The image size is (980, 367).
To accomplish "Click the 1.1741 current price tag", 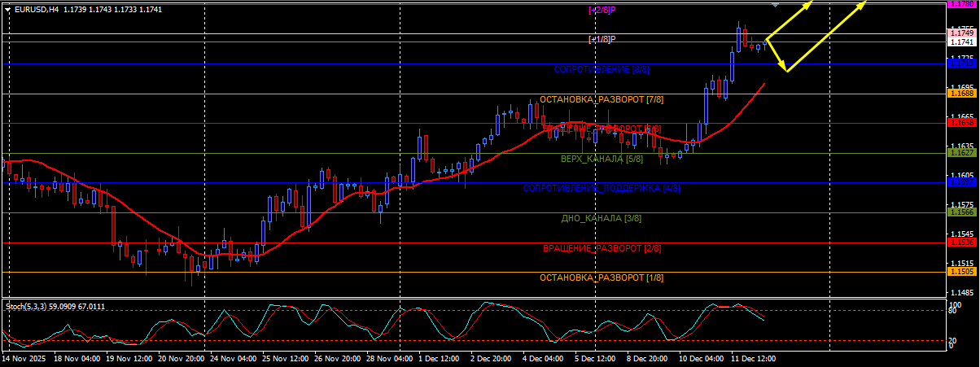I will coord(961,42).
